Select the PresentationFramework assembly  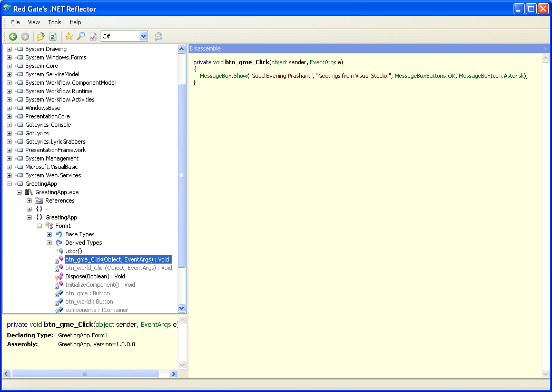click(56, 150)
